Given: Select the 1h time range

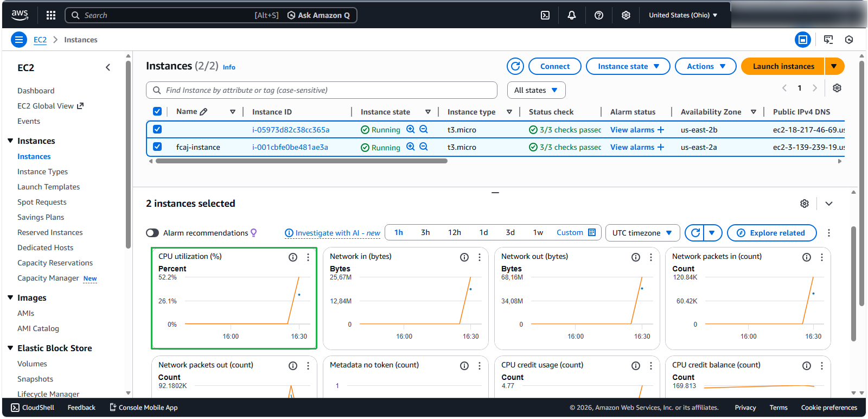Looking at the screenshot, I should click(x=399, y=232).
